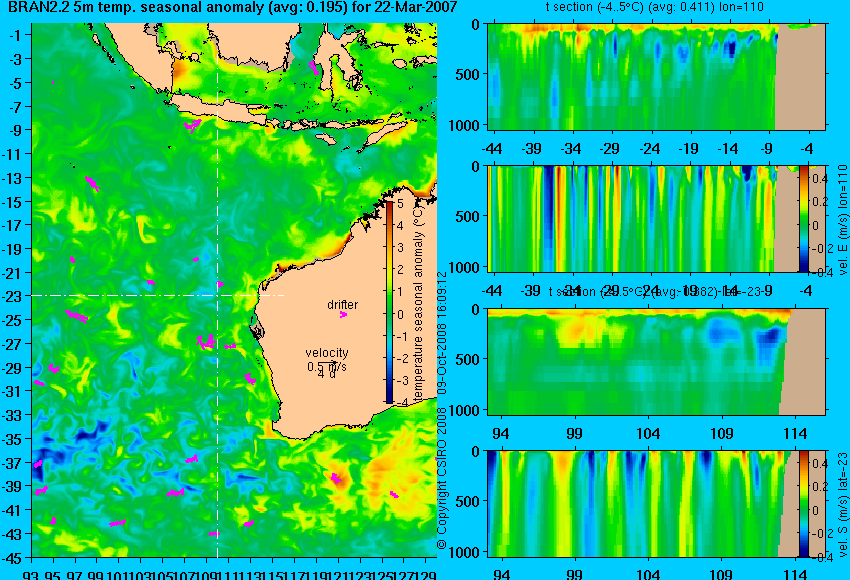Click the '-4' latitude label under top temperature section
The width and height of the screenshot is (850, 580).
coord(806,149)
